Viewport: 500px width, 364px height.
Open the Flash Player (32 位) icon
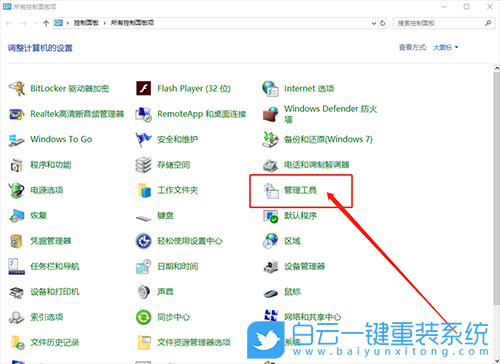point(143,89)
